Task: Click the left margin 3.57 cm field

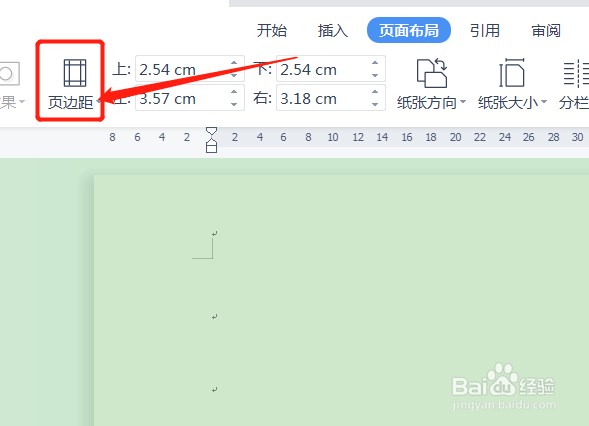Action: 190,98
